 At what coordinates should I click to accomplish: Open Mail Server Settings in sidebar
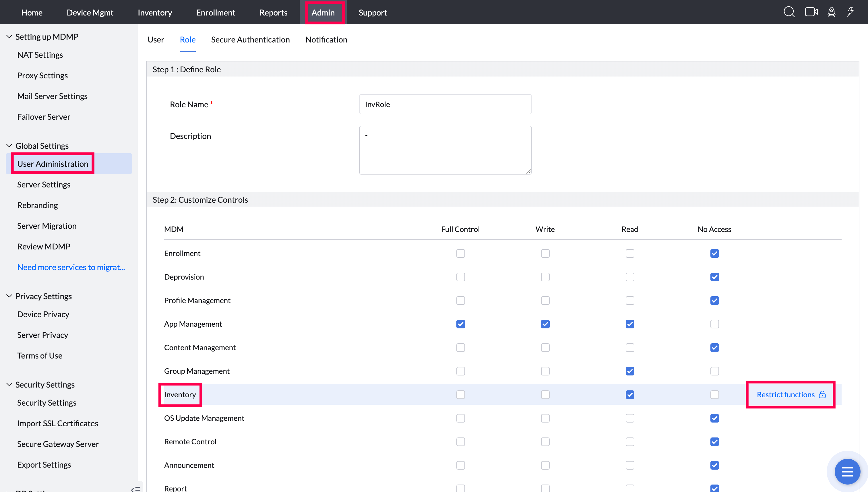pyautogui.click(x=52, y=96)
